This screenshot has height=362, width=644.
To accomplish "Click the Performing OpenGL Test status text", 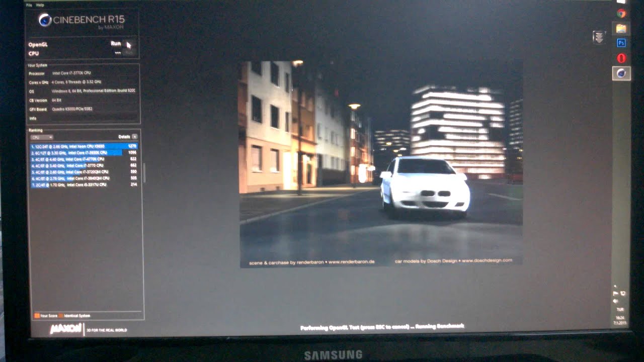I will [x=382, y=327].
